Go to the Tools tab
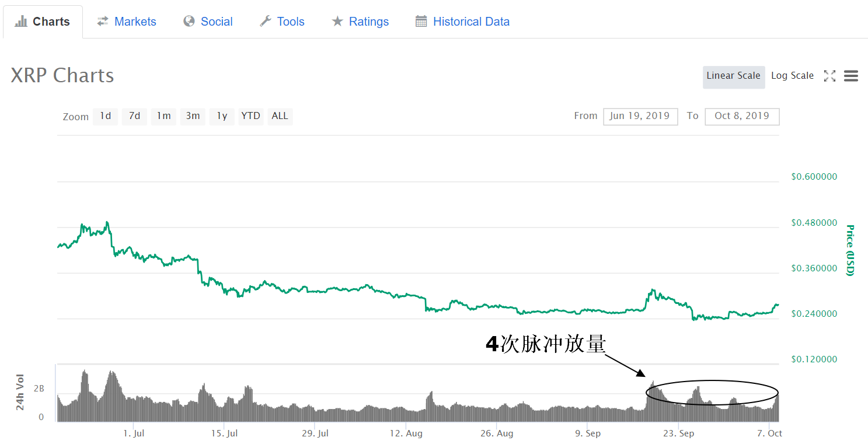The image size is (868, 444). (x=282, y=22)
